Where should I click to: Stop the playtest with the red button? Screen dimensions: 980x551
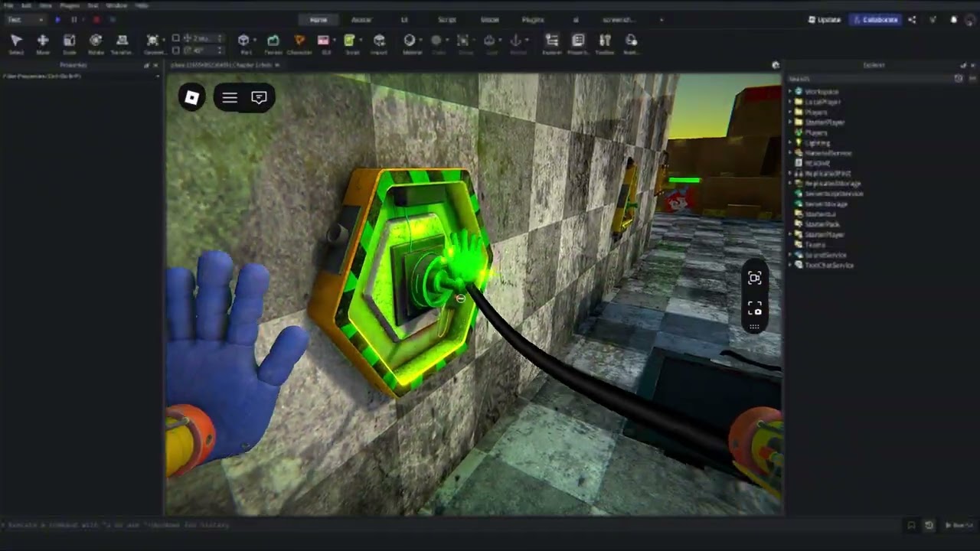[96, 20]
